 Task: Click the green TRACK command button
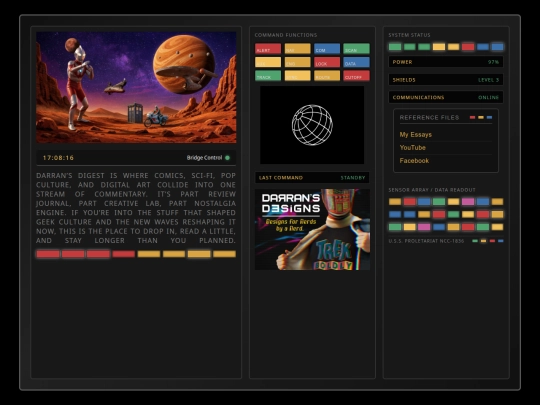tap(268, 75)
